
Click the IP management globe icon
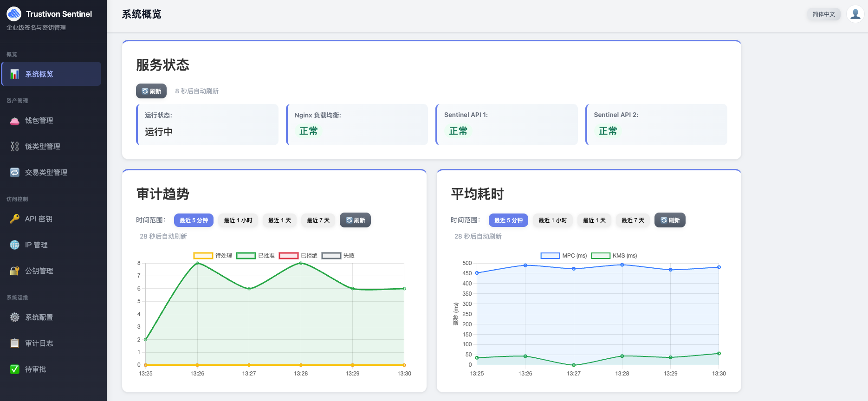click(15, 245)
